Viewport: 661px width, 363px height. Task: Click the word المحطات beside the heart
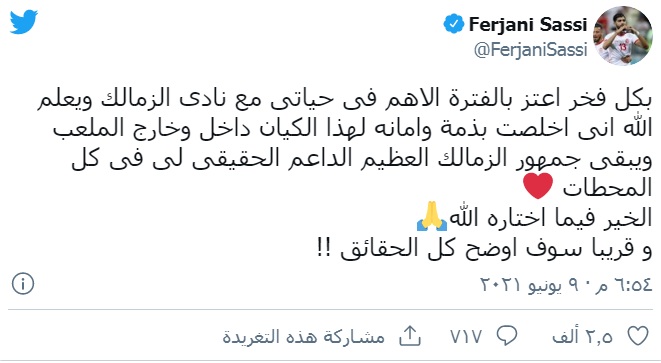point(607,188)
